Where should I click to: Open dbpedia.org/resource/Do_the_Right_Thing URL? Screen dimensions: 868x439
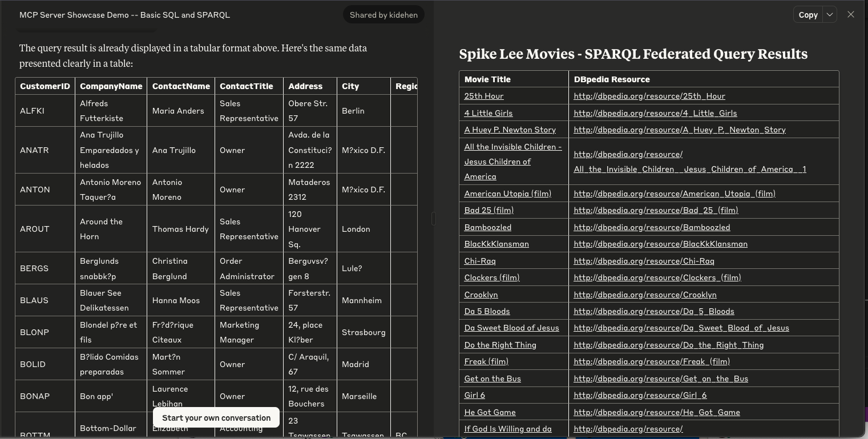[x=669, y=345]
